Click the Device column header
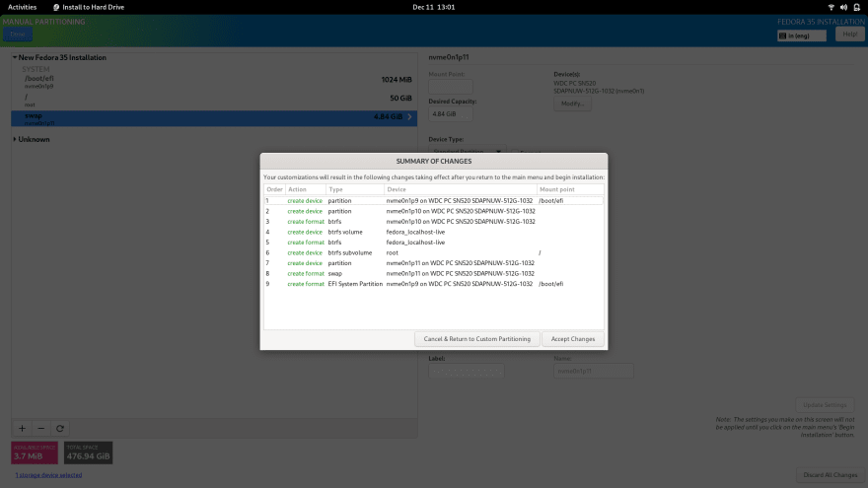The height and width of the screenshot is (488, 868). pos(460,189)
